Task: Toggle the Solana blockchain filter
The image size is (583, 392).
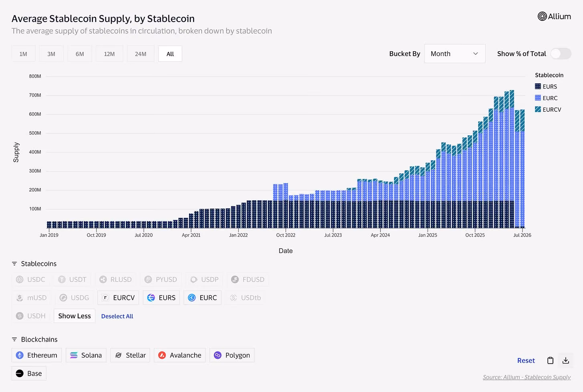Action: pyautogui.click(x=86, y=355)
